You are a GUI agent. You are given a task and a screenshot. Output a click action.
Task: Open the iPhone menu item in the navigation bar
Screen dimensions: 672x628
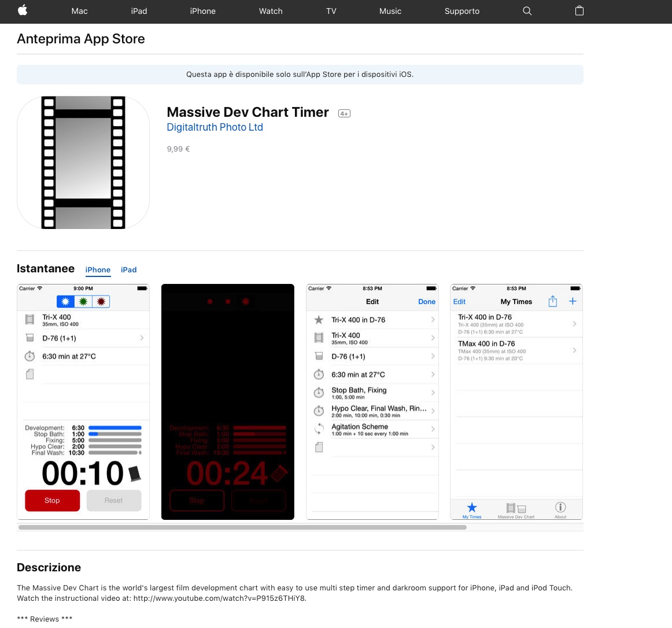click(203, 11)
